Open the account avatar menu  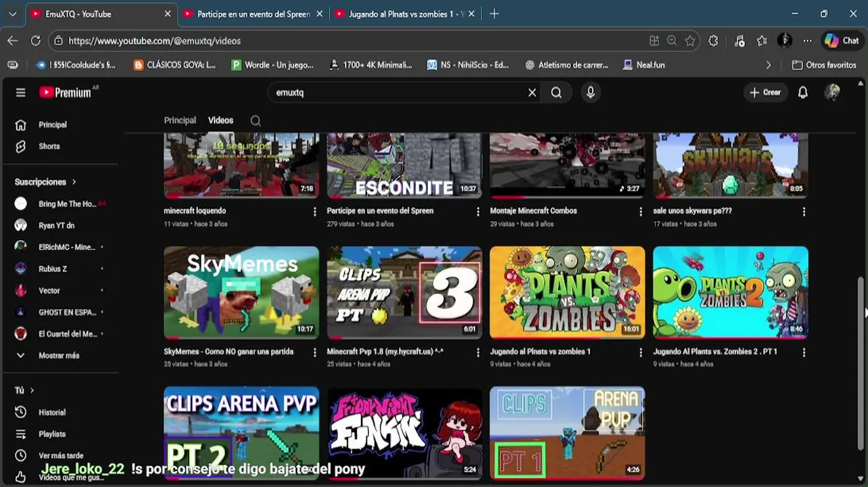click(832, 93)
